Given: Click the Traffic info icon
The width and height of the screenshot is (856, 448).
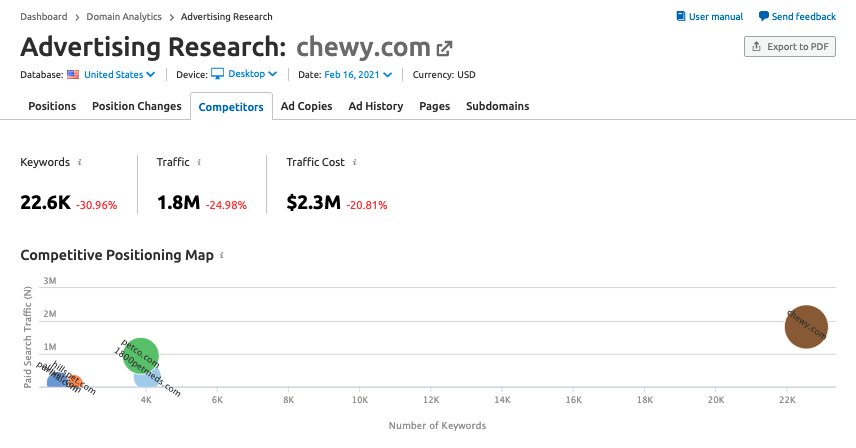Looking at the screenshot, I should (x=199, y=162).
